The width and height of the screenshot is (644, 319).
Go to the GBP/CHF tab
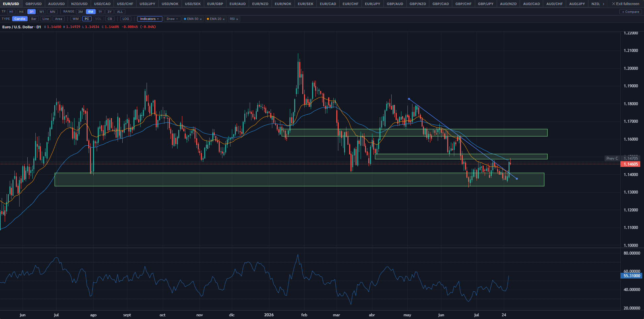pyautogui.click(x=463, y=4)
